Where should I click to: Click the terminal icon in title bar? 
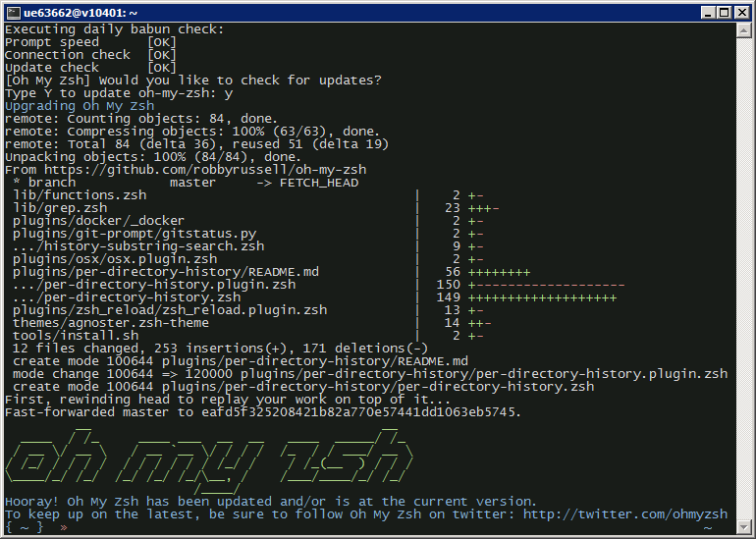(14, 13)
